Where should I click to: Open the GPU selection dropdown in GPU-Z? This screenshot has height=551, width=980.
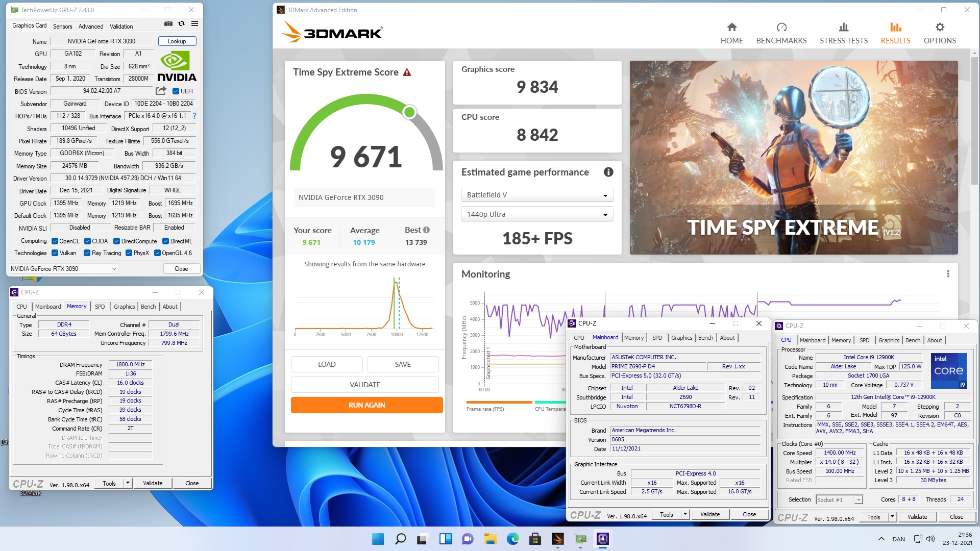click(x=63, y=269)
